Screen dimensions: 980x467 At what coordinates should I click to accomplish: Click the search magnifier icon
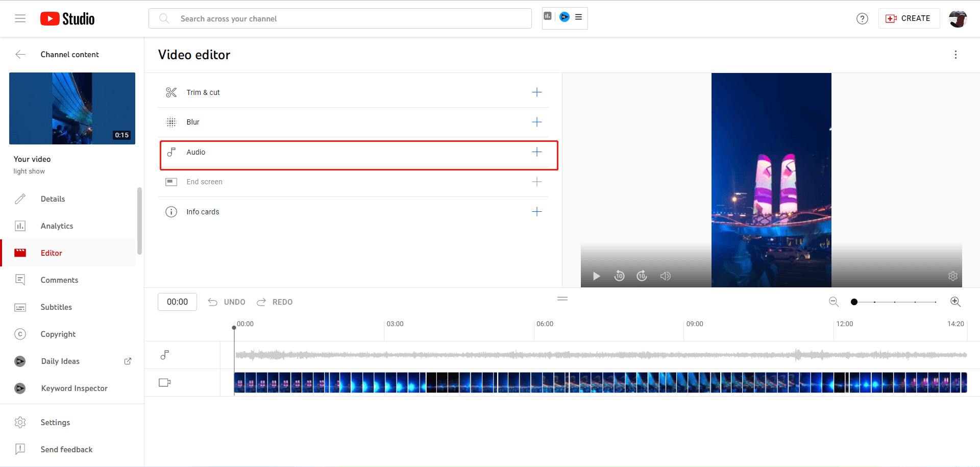tap(164, 18)
